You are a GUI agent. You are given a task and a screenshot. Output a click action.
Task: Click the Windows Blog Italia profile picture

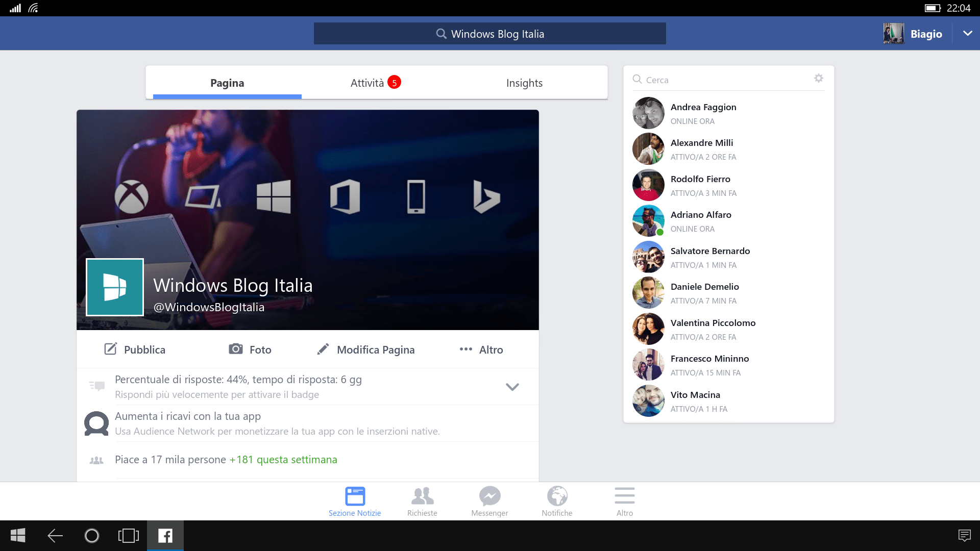click(115, 287)
